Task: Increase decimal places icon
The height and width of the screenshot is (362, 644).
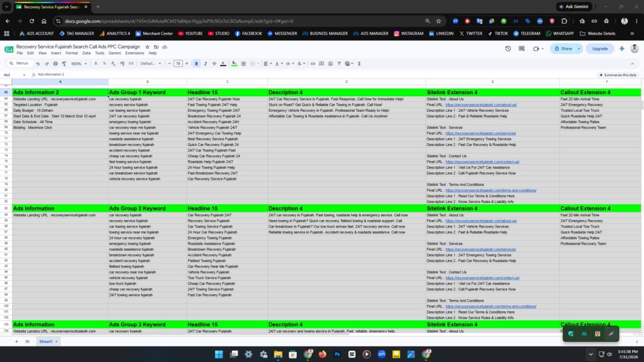Action: tap(122, 63)
